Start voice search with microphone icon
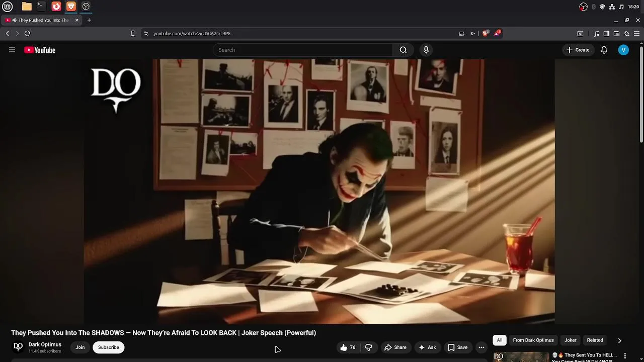This screenshot has width=644, height=362. click(x=426, y=50)
